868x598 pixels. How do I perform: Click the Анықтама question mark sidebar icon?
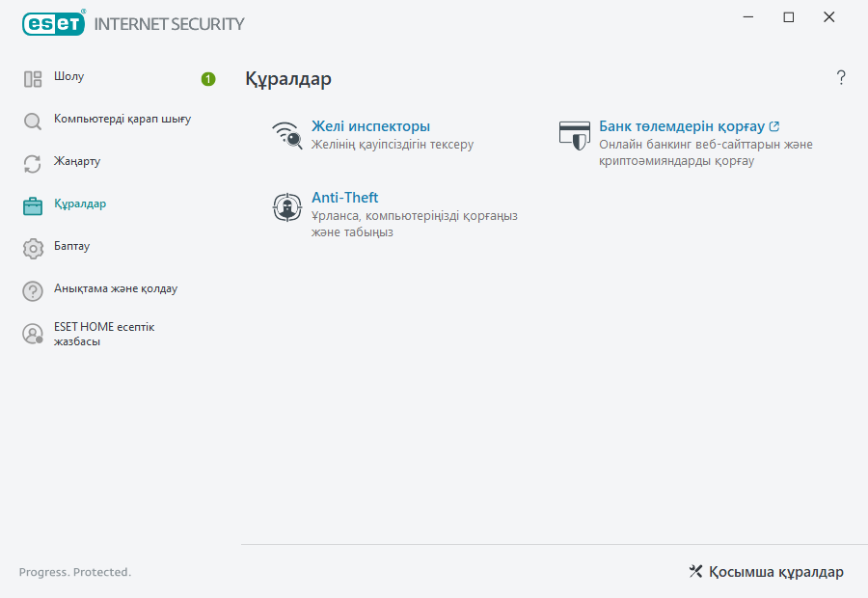tap(32, 289)
